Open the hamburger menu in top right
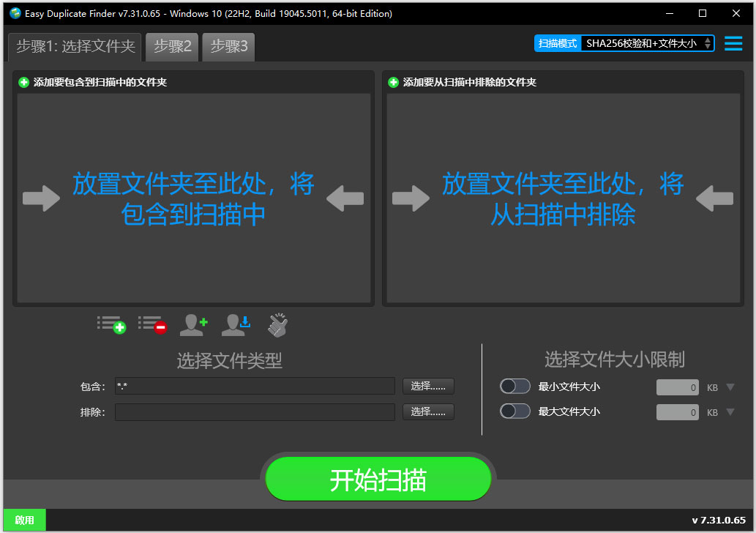 (733, 44)
